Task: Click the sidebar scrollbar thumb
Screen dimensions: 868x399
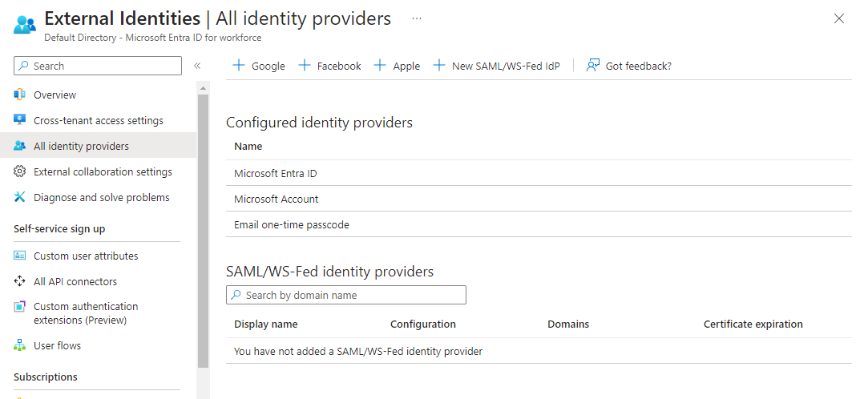Action: (203, 231)
